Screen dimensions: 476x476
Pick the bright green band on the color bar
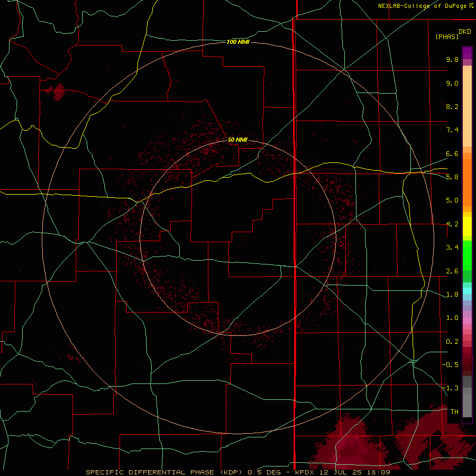point(467,255)
